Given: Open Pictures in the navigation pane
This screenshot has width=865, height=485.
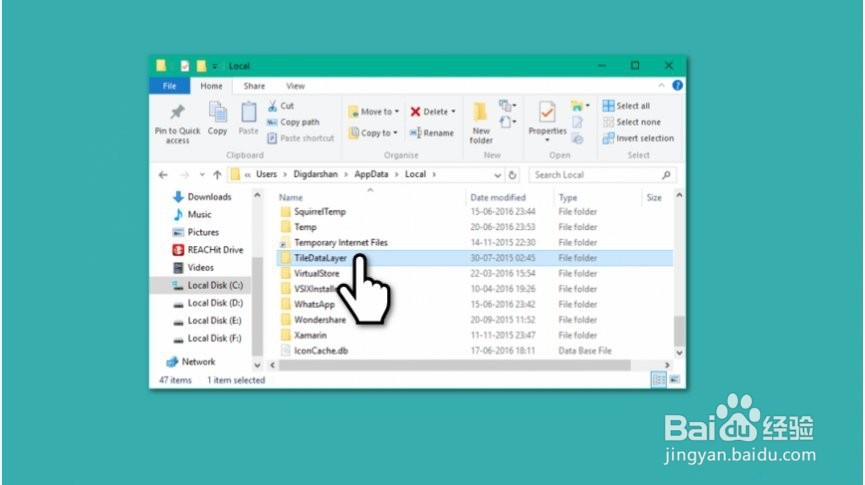Looking at the screenshot, I should click(x=196, y=232).
